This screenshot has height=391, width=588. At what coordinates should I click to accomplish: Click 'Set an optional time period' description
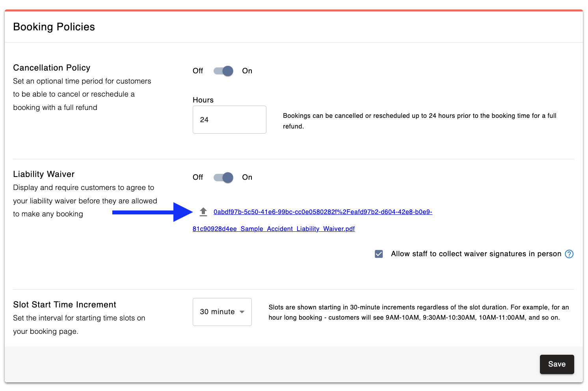[82, 94]
